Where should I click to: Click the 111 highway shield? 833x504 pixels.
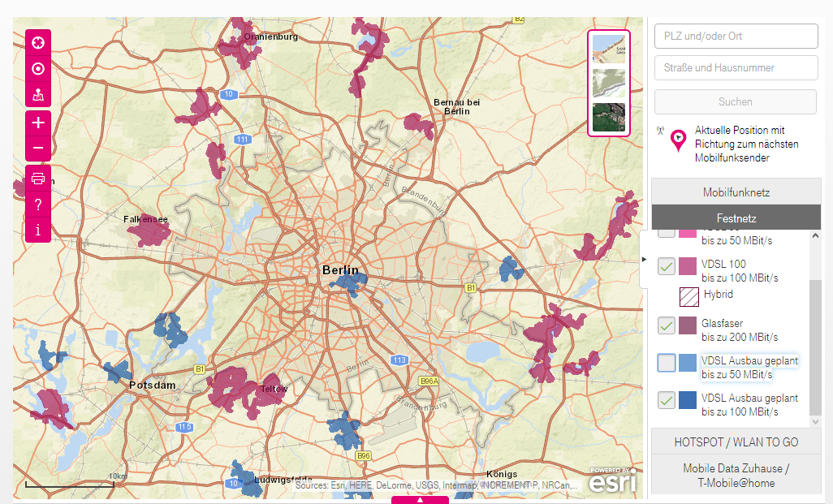pos(243,140)
